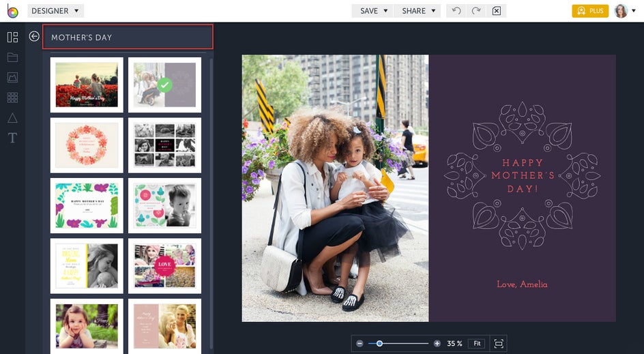
Task: Open the triangle graphics sidebar icon
Action: pyautogui.click(x=13, y=118)
